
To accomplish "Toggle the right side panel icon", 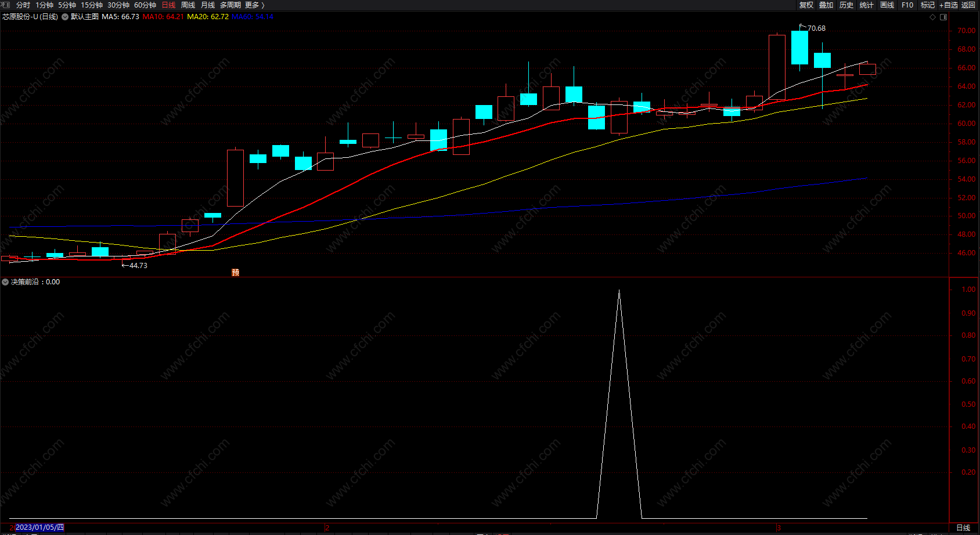I will [943, 17].
